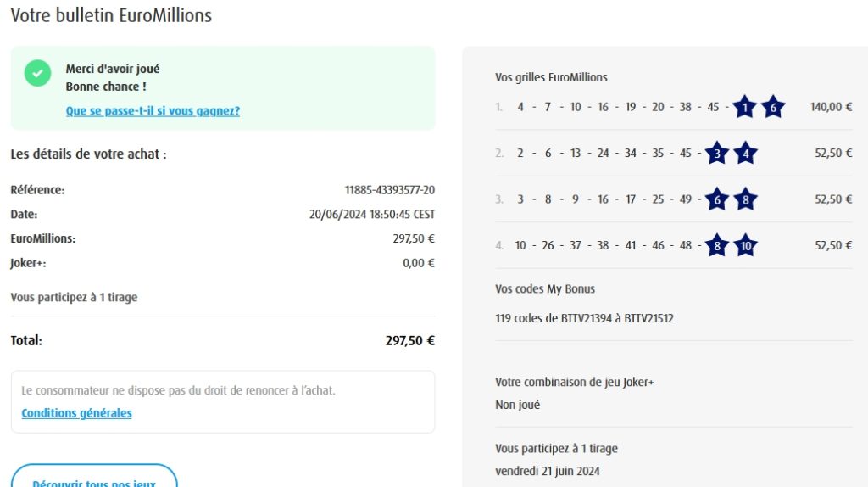Click the green checkmark confirmation icon
Image resolution: width=868 pixels, height=487 pixels.
(x=37, y=73)
